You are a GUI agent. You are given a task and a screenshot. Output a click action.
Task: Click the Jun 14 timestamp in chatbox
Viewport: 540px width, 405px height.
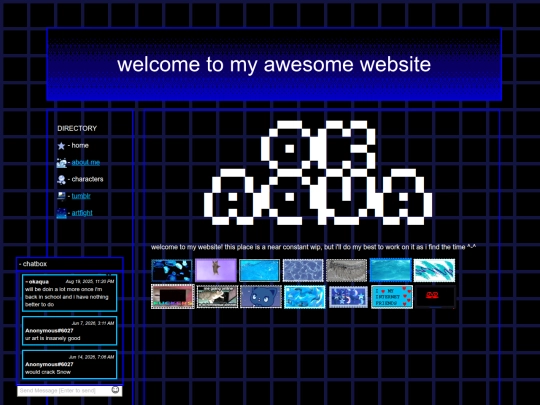(91, 357)
